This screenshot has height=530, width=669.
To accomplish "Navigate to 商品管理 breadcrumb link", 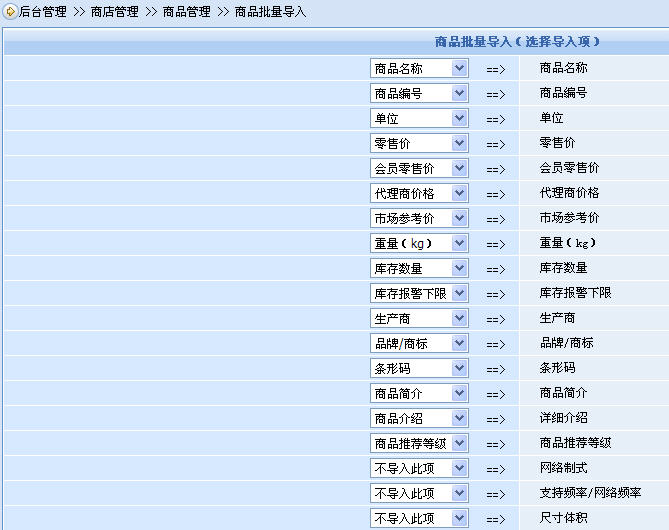I will point(187,12).
